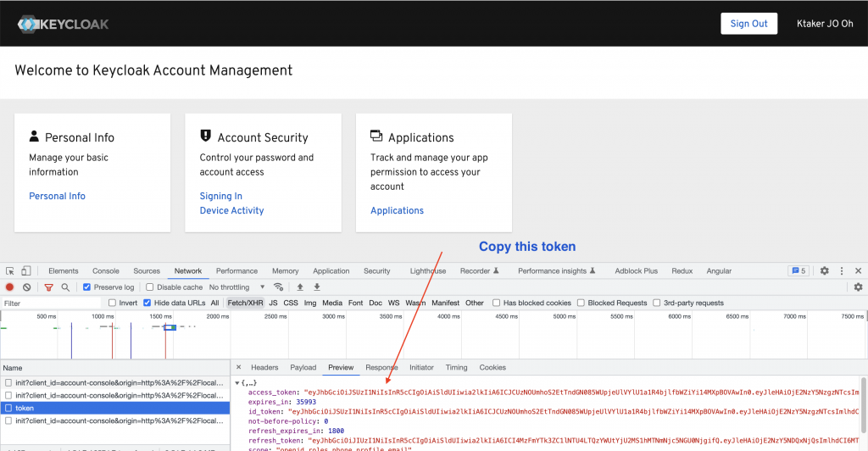This screenshot has height=451, width=868.
Task: Click the expires_in value 35993
Action: click(306, 403)
